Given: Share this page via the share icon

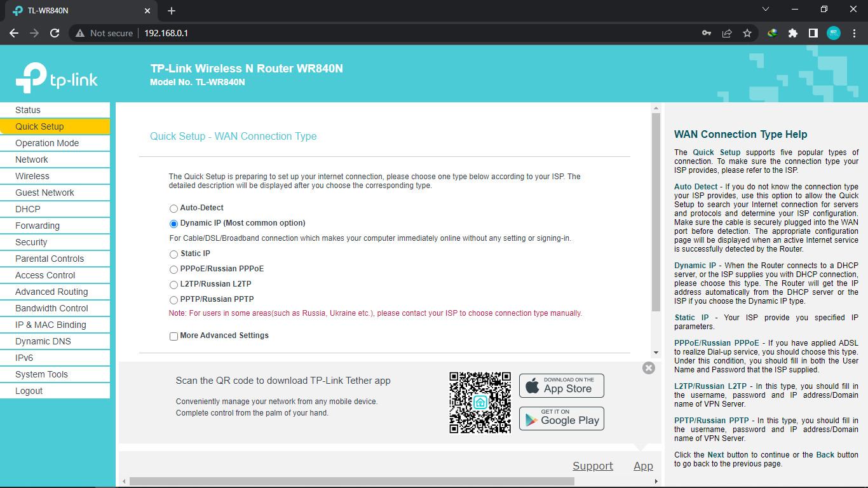Looking at the screenshot, I should [727, 33].
